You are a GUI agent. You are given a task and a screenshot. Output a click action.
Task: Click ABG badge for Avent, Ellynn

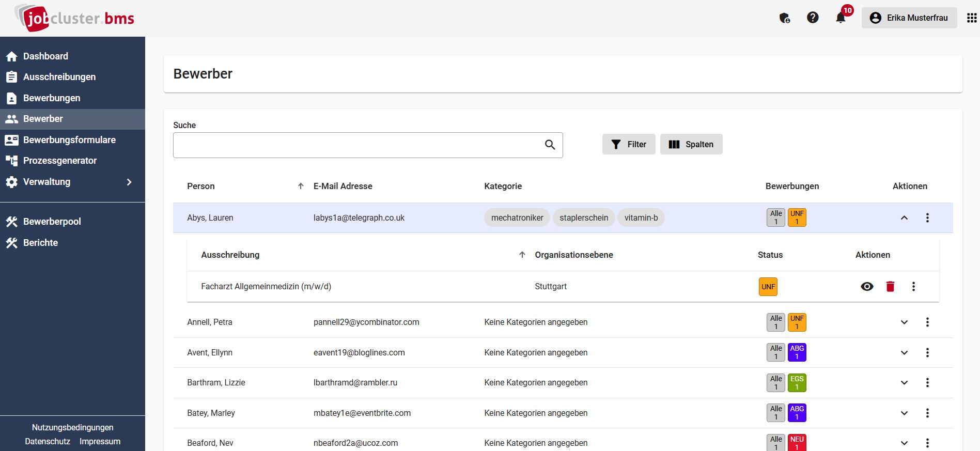(797, 352)
